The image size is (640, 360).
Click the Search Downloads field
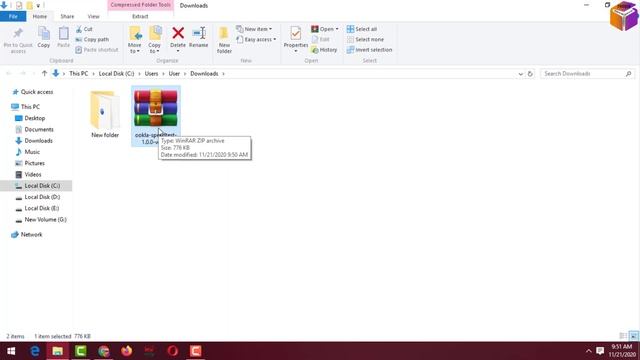[587, 73]
